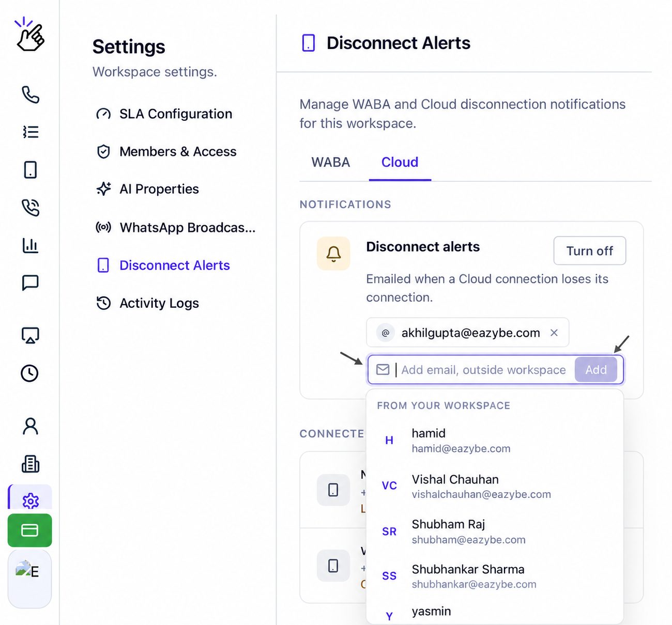Click the Add email button
Viewport: 672px width, 625px height.
596,370
